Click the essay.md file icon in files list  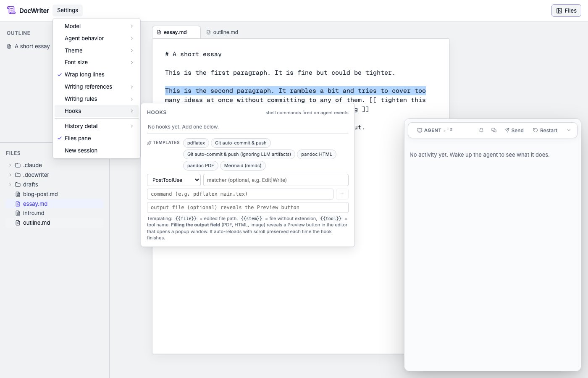(18, 204)
